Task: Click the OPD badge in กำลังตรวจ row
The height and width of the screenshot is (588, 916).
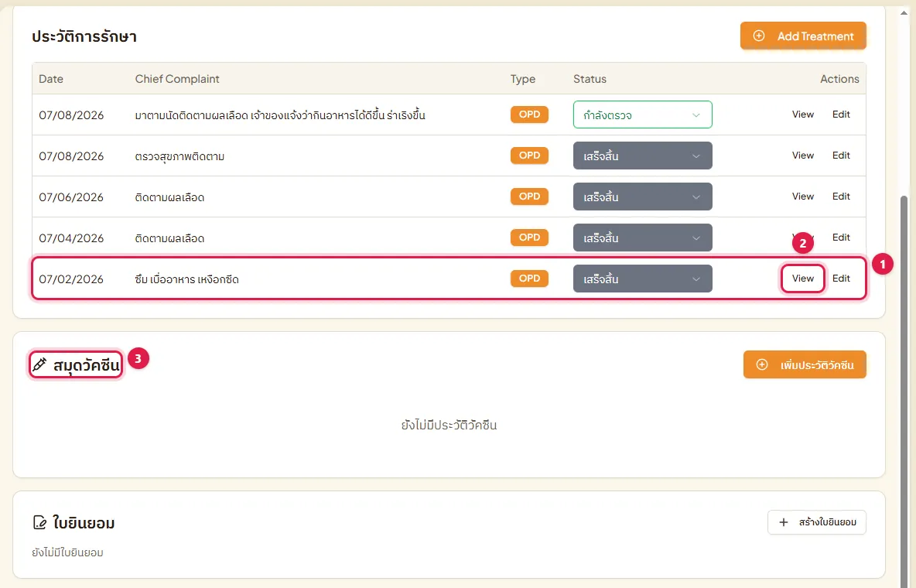Action: pos(529,115)
